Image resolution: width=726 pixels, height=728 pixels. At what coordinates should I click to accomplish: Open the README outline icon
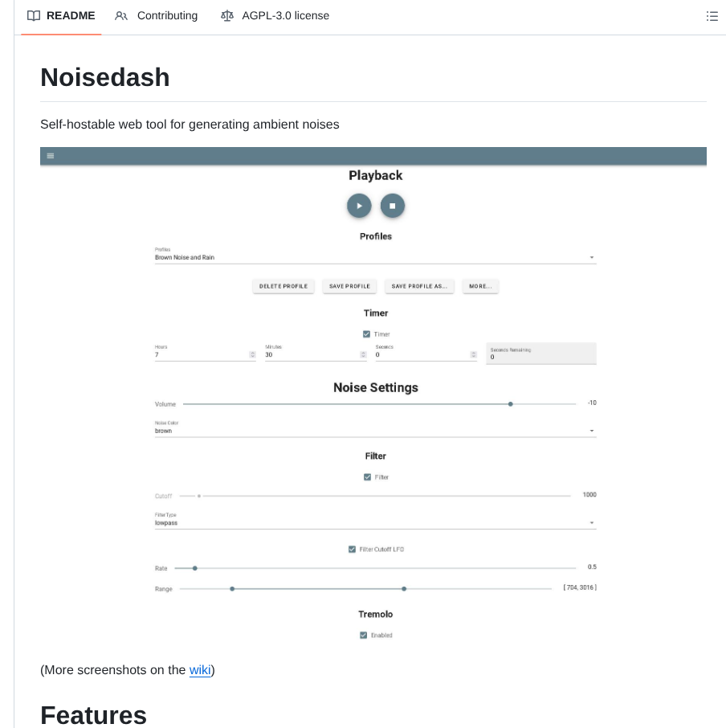tap(712, 15)
